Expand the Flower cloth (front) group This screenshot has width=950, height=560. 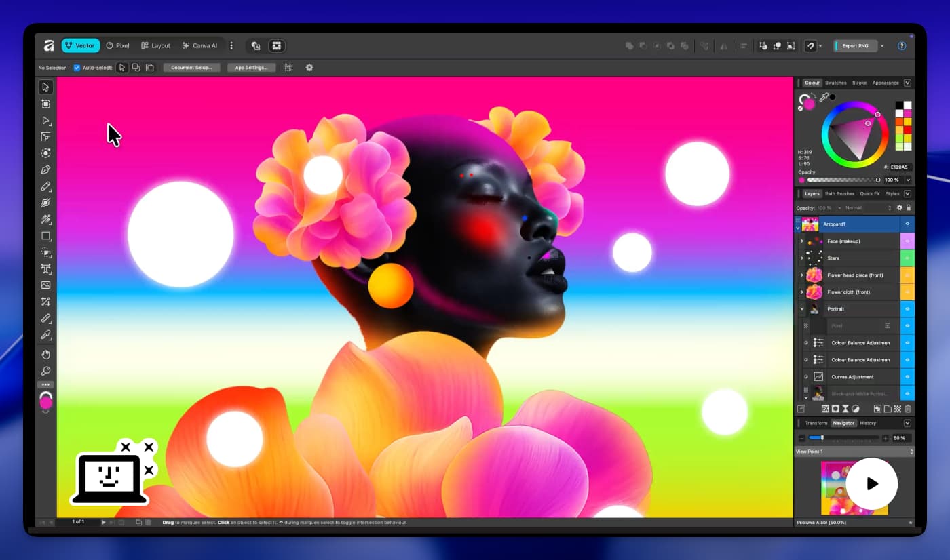801,292
